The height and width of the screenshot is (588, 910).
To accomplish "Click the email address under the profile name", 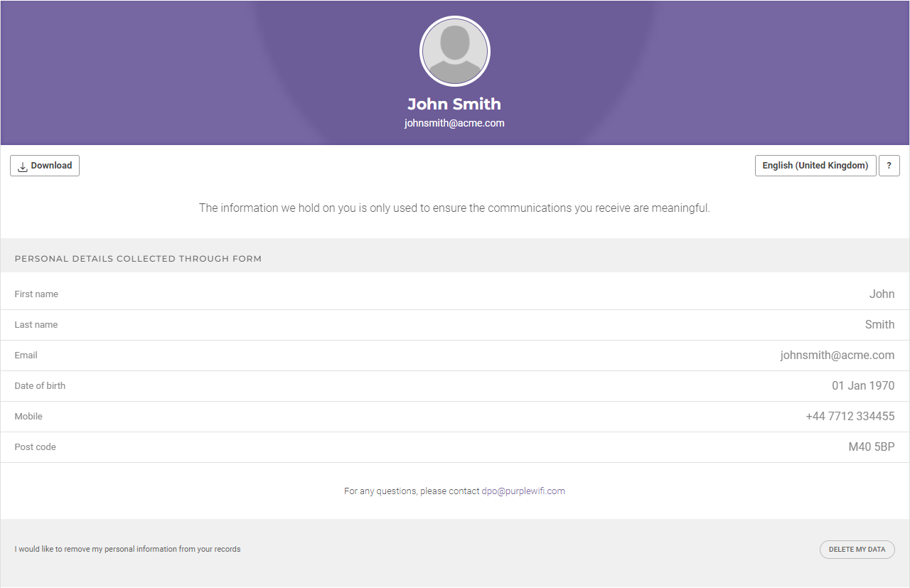I will pyautogui.click(x=454, y=123).
